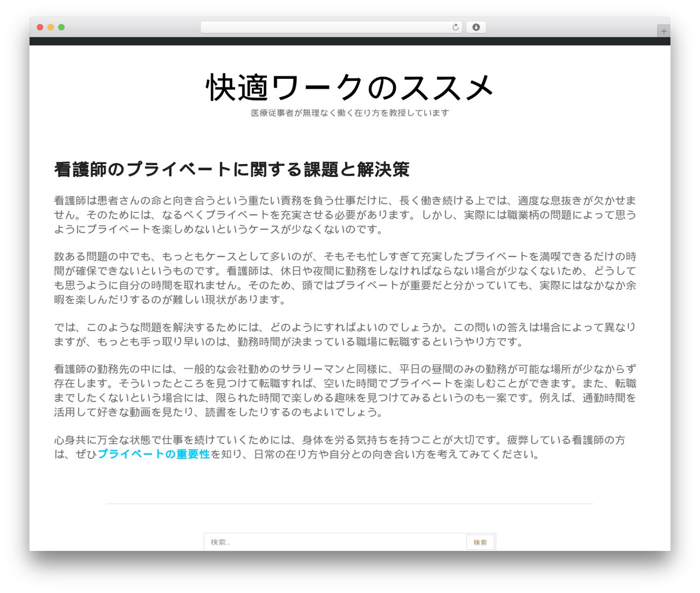The image size is (700, 593).
Task: Open the プライベートの重要性 link
Action: 154,454
